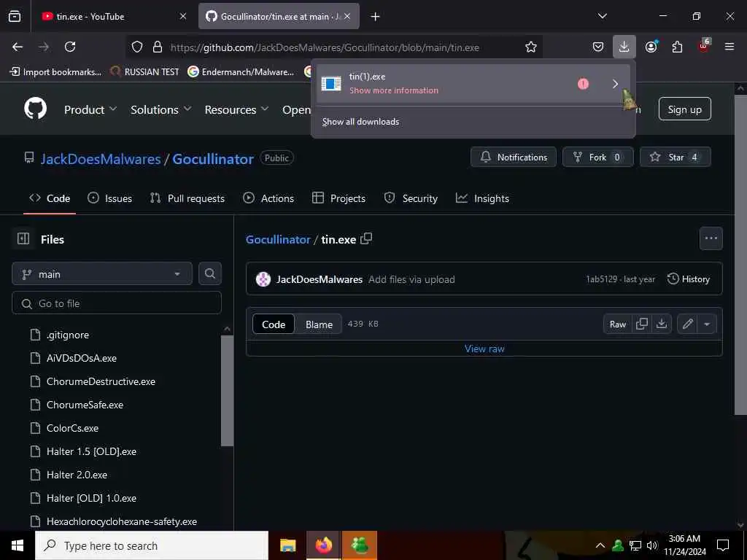The height and width of the screenshot is (560, 747).
Task: Click the blocked download warning icon
Action: [x=583, y=84]
